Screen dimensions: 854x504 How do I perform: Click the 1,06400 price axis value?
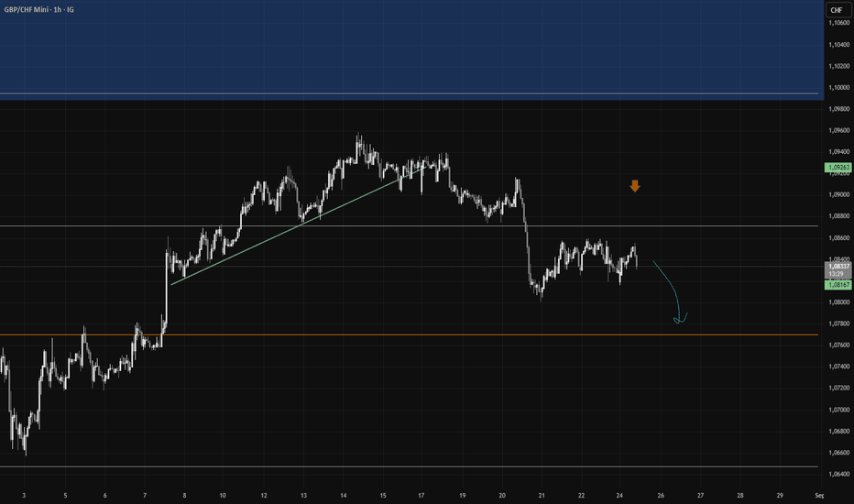click(838, 474)
